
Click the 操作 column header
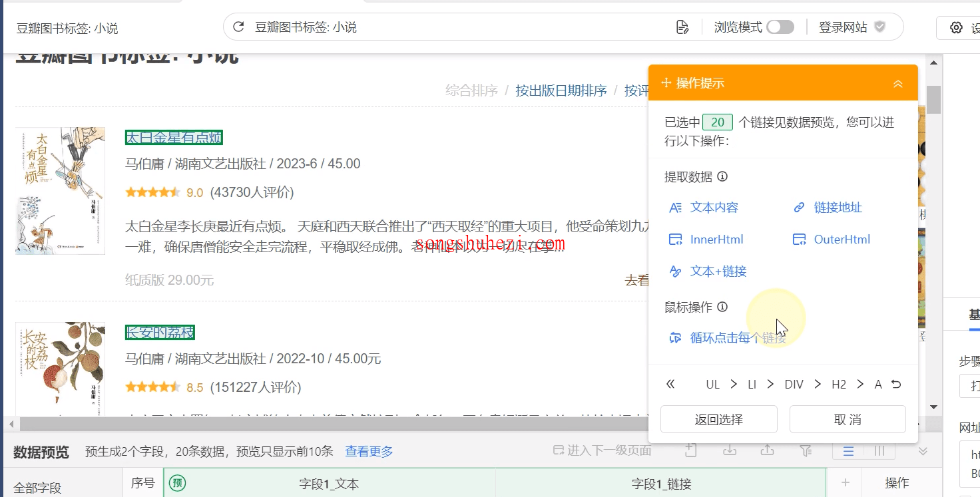(897, 483)
